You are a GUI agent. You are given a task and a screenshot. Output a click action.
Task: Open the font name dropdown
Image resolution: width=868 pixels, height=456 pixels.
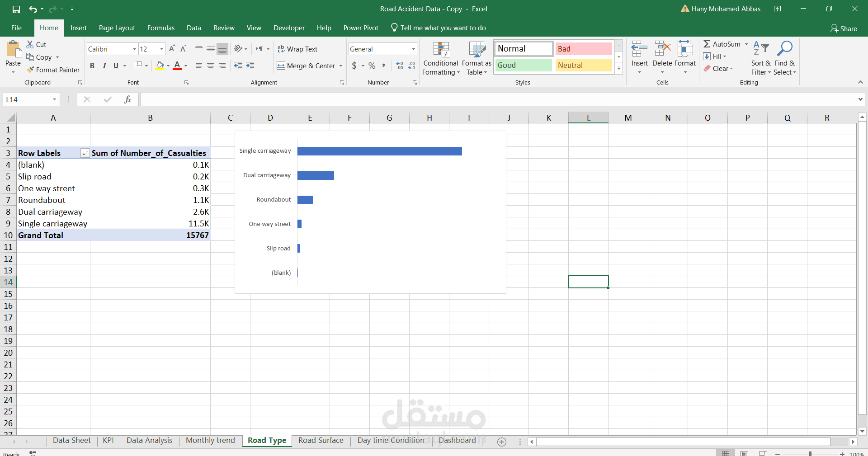[x=135, y=49]
